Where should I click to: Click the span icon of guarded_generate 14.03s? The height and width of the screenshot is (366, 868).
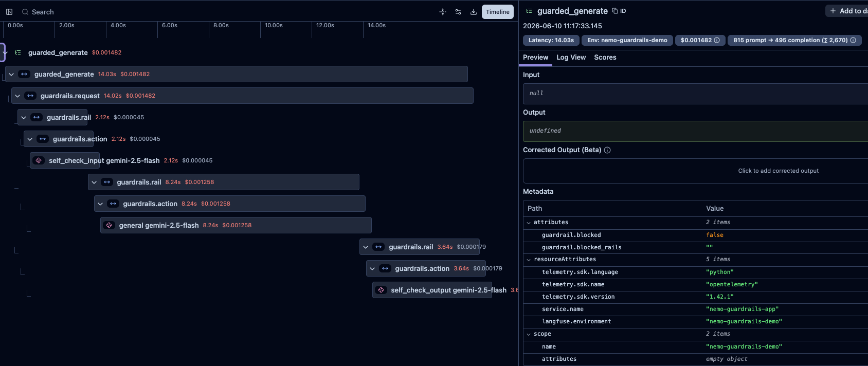(24, 74)
